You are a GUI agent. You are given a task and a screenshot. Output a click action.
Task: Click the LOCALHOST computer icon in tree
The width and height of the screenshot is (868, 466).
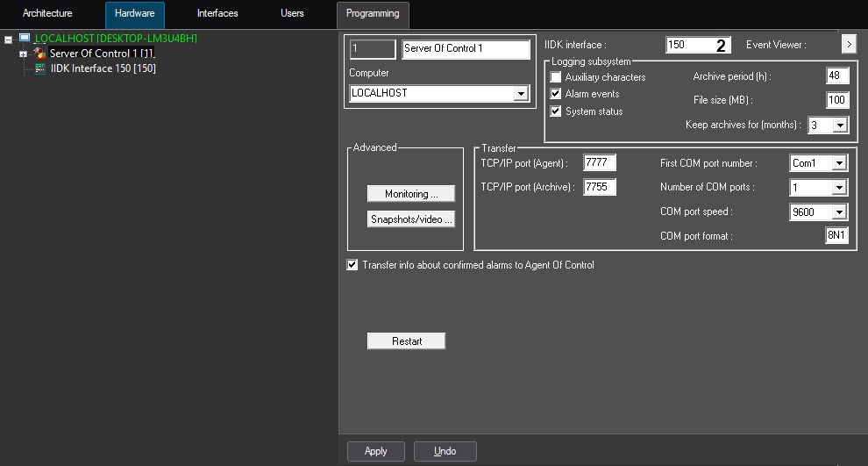tap(25, 39)
